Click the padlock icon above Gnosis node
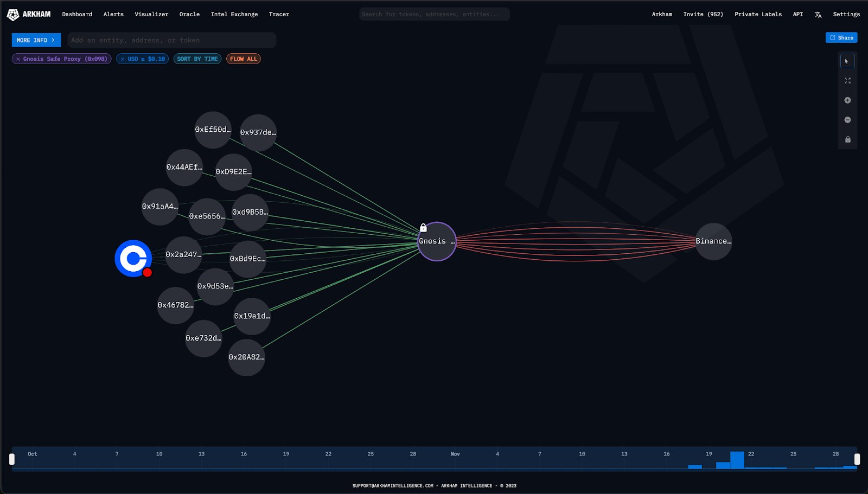Screen dimensions: 868x494 point(423,228)
